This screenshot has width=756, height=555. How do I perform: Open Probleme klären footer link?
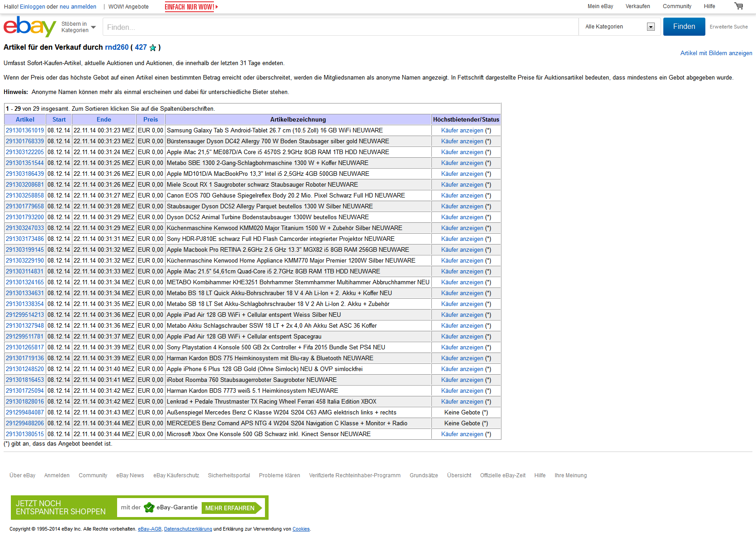pos(279,475)
